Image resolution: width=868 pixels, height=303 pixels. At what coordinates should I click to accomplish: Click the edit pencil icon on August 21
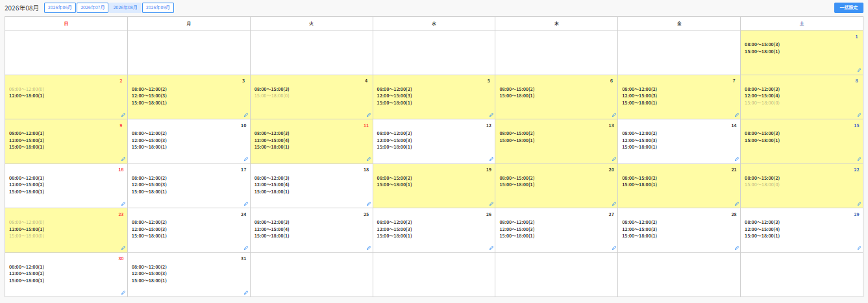736,203
